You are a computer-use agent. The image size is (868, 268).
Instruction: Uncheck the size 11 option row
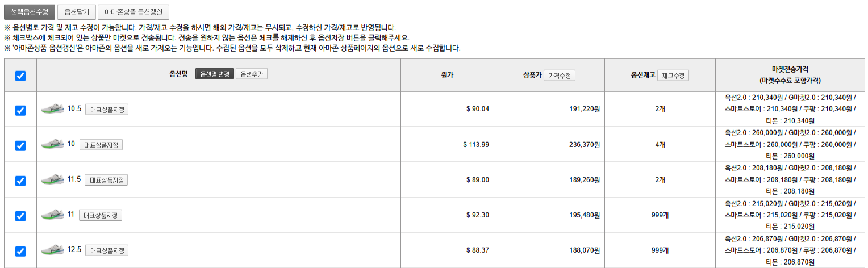[20, 216]
